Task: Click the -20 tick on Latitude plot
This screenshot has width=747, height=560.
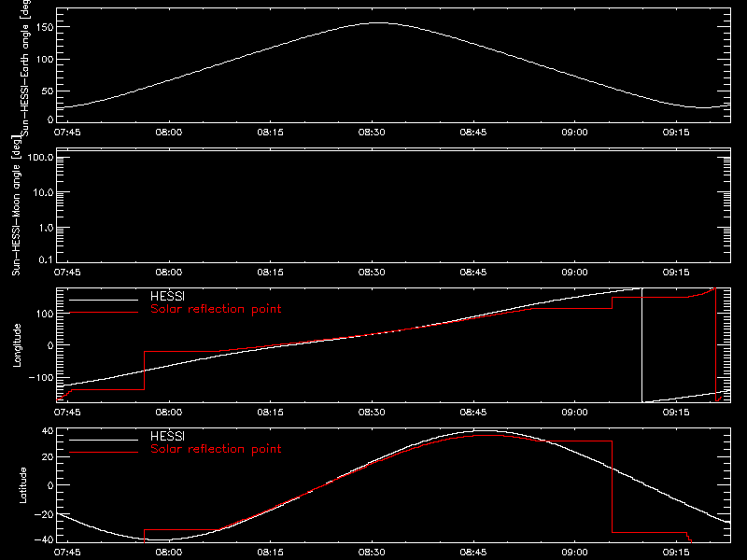Action: pyautogui.click(x=44, y=515)
